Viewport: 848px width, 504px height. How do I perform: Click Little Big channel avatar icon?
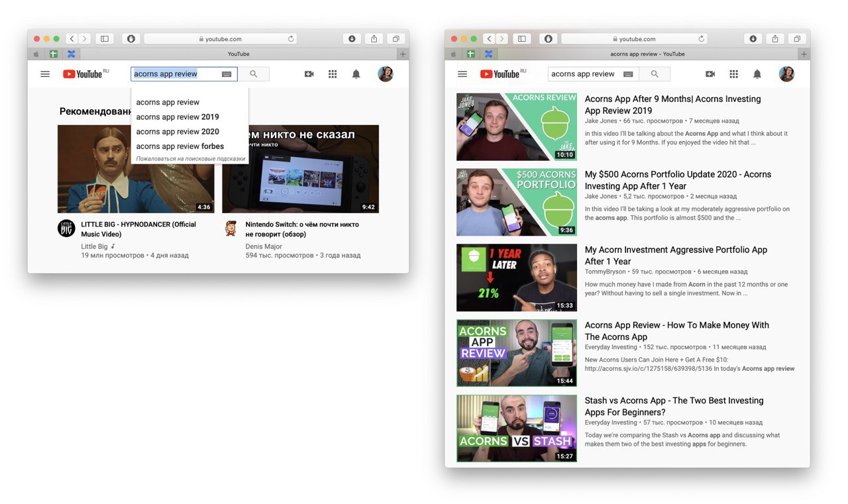tap(66, 228)
